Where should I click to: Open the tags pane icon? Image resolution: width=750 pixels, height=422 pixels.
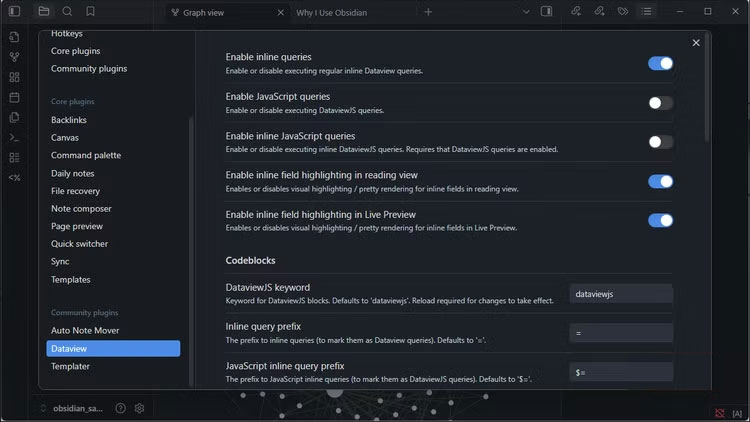[x=622, y=12]
